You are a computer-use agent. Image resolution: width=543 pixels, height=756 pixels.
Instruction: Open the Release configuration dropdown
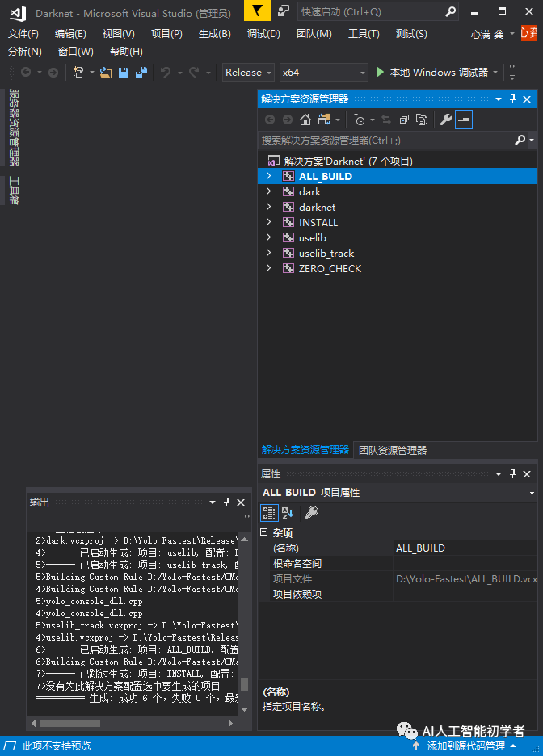pyautogui.click(x=248, y=73)
